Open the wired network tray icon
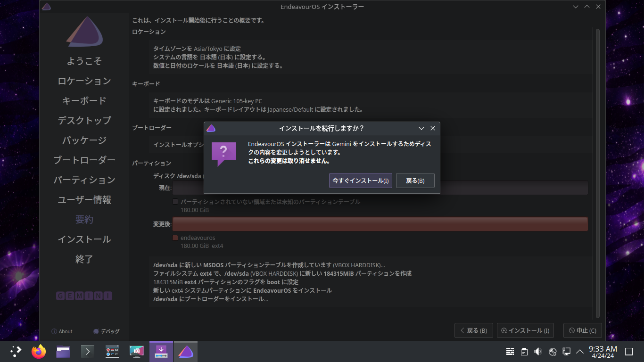This screenshot has height=362, width=644. [566, 352]
